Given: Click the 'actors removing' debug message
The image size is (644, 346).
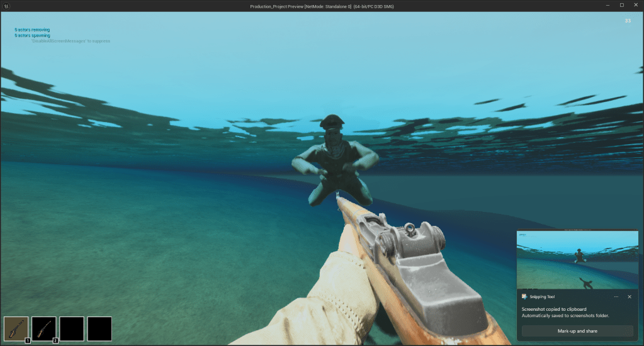Looking at the screenshot, I should pyautogui.click(x=32, y=30).
